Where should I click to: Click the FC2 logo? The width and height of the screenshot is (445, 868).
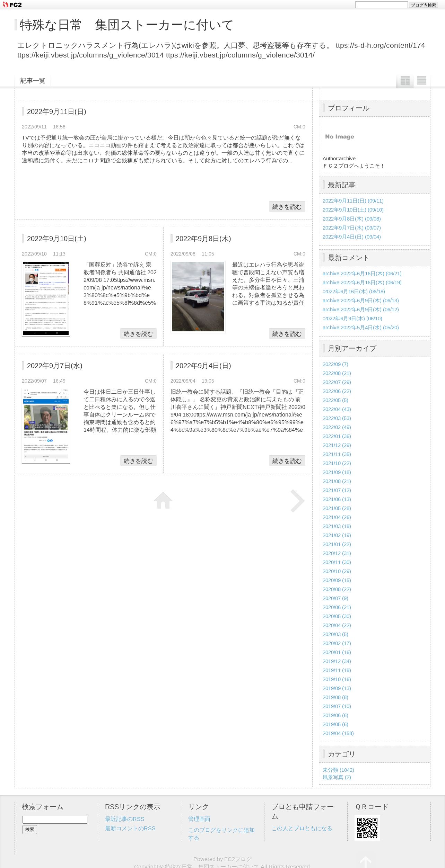point(12,5)
